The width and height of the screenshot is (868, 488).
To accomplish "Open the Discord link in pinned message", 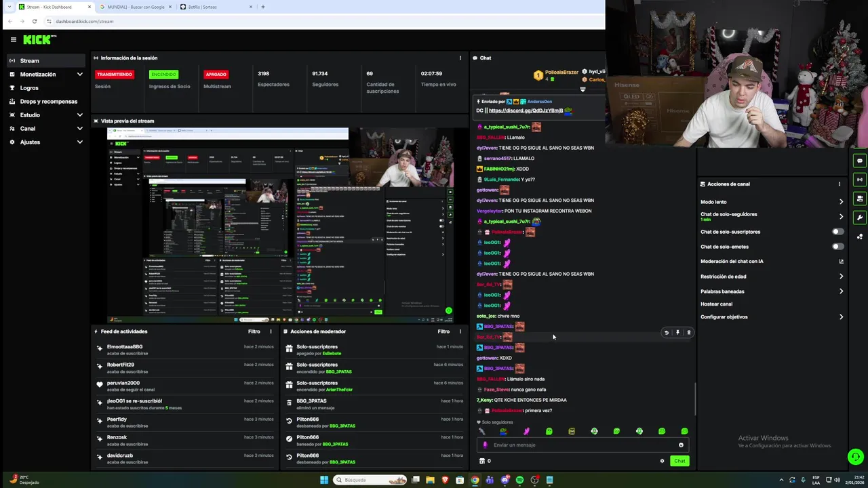I will click(x=526, y=110).
